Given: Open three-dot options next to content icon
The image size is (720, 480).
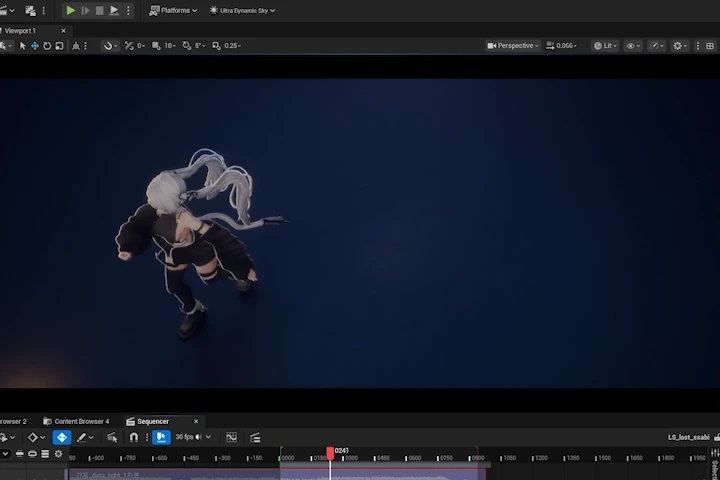Looking at the screenshot, I should 44,10.
